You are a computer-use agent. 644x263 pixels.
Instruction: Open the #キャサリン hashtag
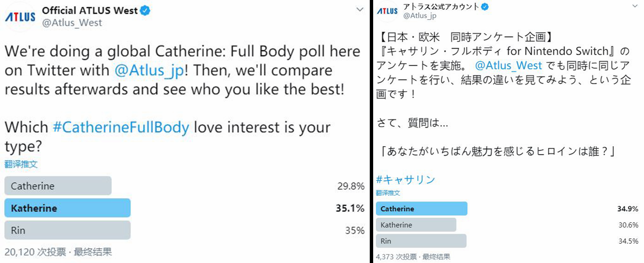(x=406, y=180)
